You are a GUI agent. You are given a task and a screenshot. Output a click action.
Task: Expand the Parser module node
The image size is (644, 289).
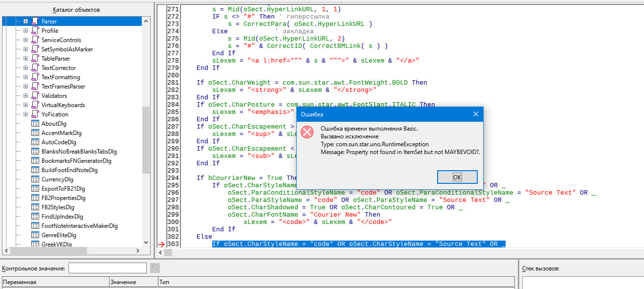coord(25,22)
